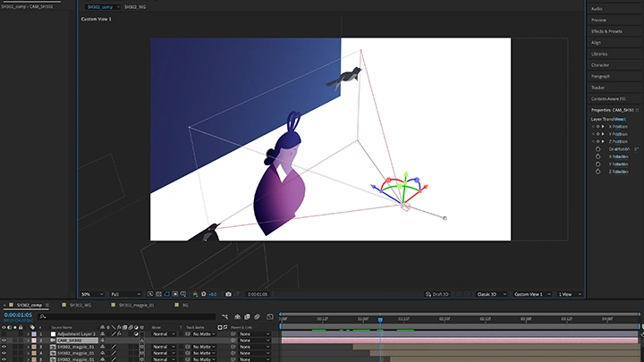Click the parent pick whip for Adjustment Layer 2

233,333
